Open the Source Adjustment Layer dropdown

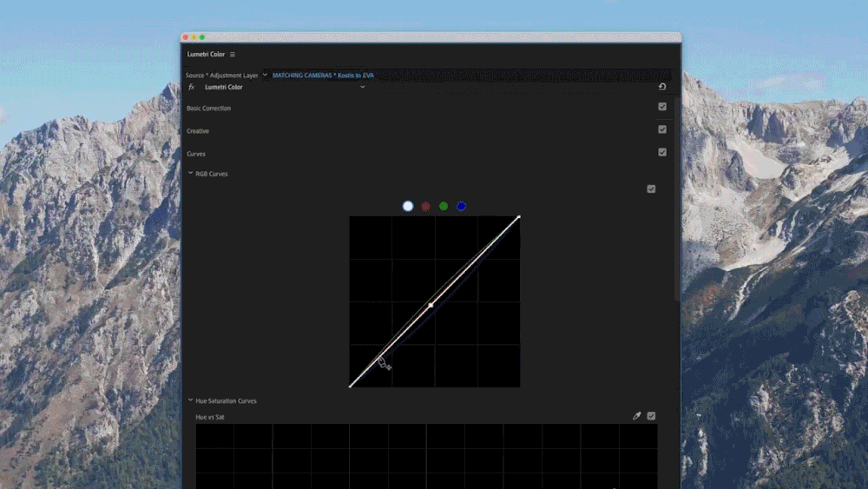point(265,75)
